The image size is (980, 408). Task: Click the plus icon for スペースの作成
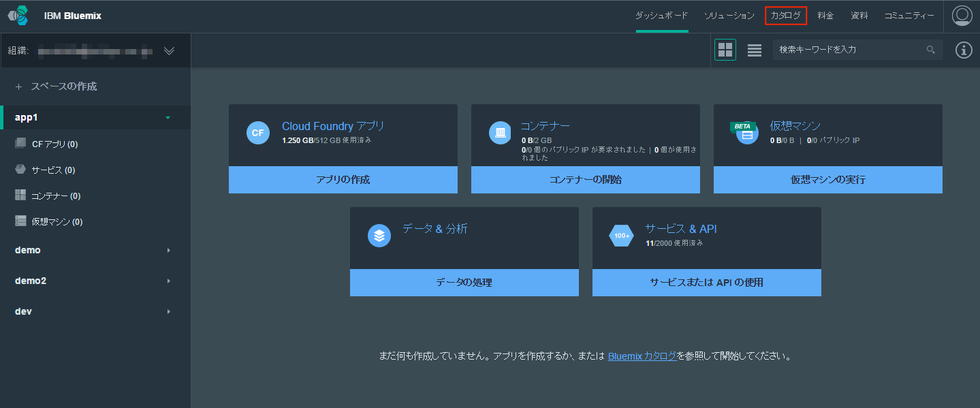pyautogui.click(x=18, y=87)
